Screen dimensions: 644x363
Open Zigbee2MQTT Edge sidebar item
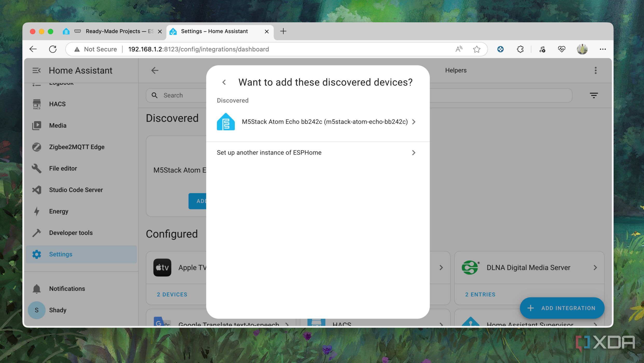coord(81,147)
